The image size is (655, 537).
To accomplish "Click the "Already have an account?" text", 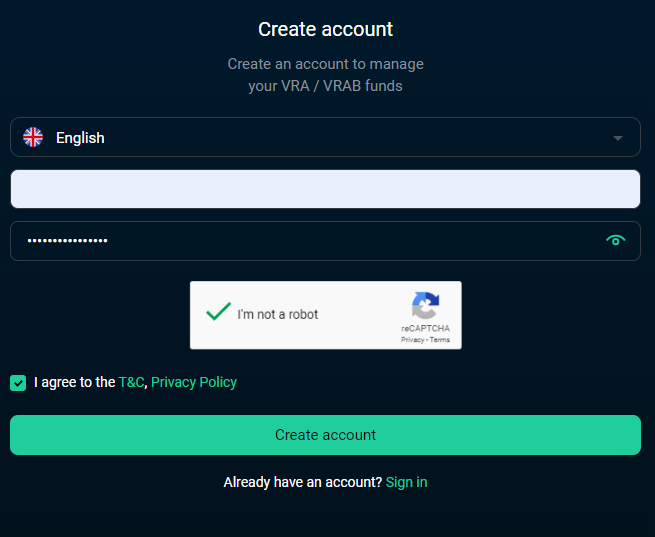I will [302, 482].
